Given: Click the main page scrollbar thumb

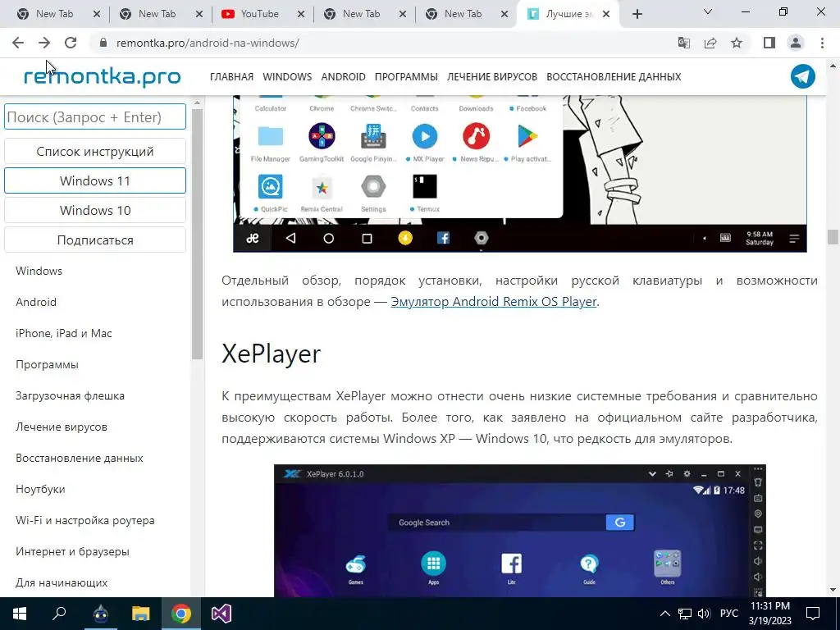Looking at the screenshot, I should [833, 236].
